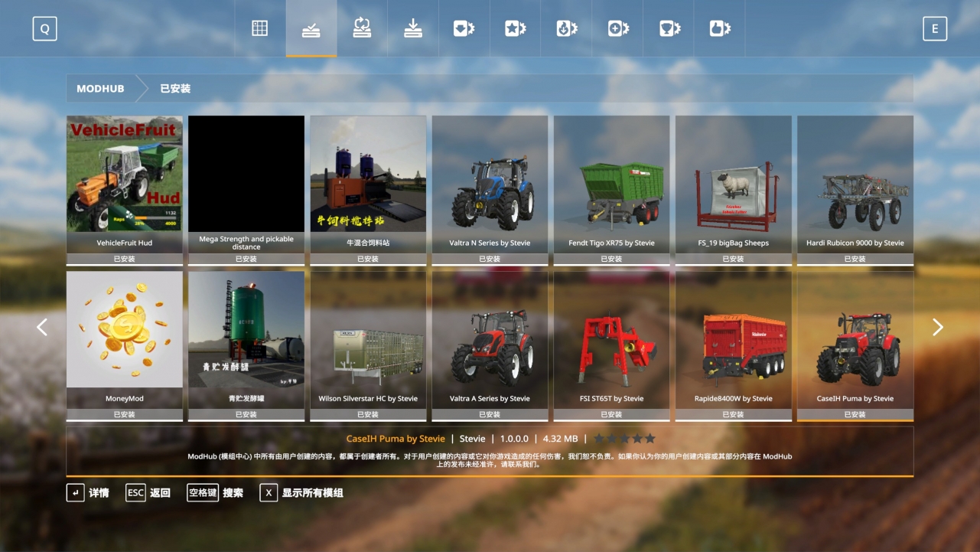Open the downloads tab with arrow-to-tray icon
Screen dimensions: 980x552
(413, 29)
